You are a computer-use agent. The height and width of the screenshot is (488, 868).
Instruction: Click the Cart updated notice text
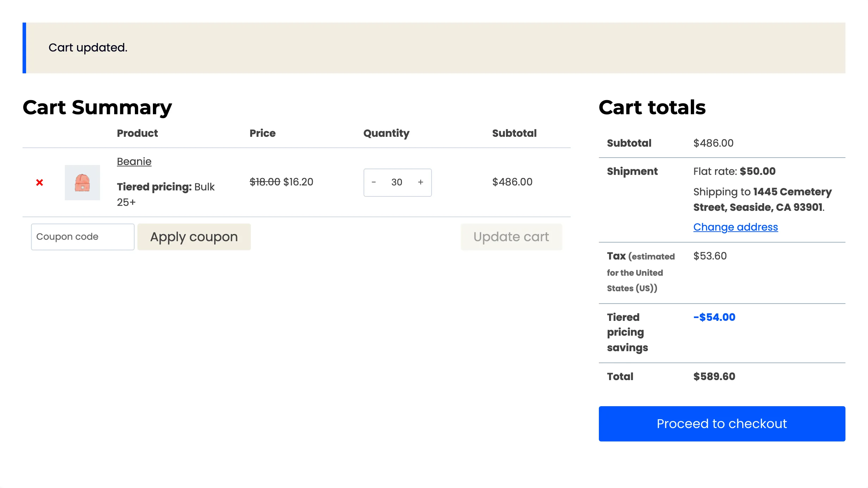pyautogui.click(x=88, y=48)
